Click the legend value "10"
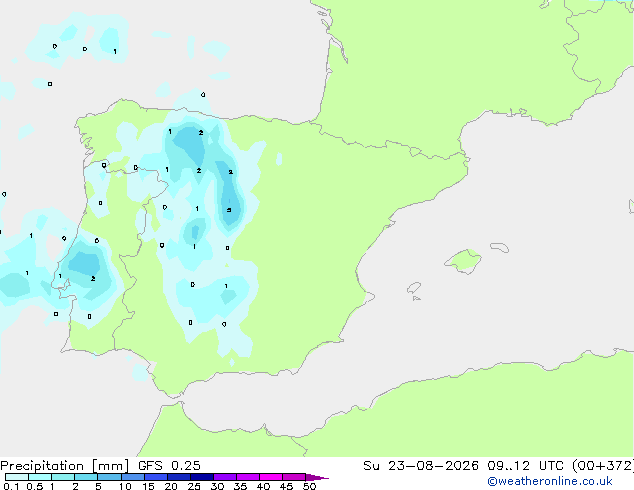This screenshot has width=634, height=490. coord(125,486)
